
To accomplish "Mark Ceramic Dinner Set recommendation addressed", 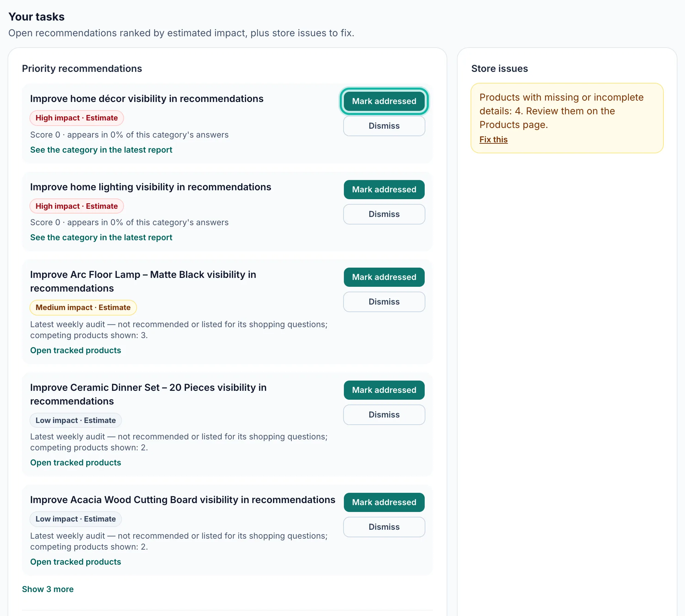I will 384,390.
